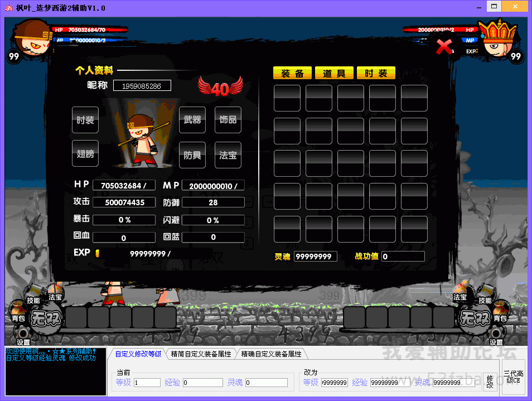Screen dimensions: 532x401
Task: Select the yellow 时装 inventory tab
Action: click(376, 74)
